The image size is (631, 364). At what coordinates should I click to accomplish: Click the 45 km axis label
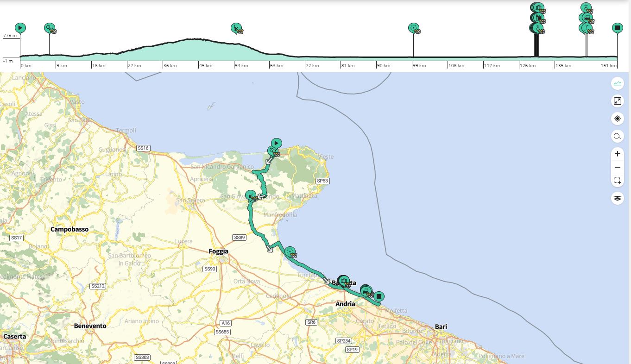[205, 66]
